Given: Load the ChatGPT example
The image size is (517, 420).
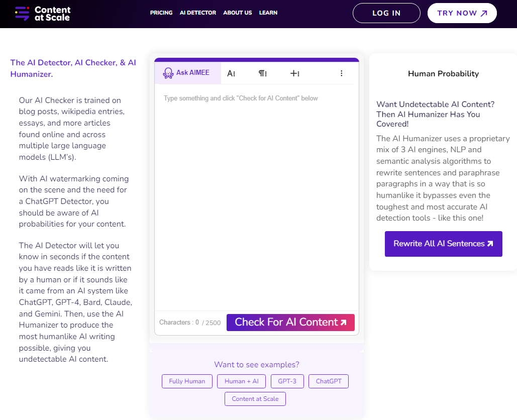Looking at the screenshot, I should point(328,381).
